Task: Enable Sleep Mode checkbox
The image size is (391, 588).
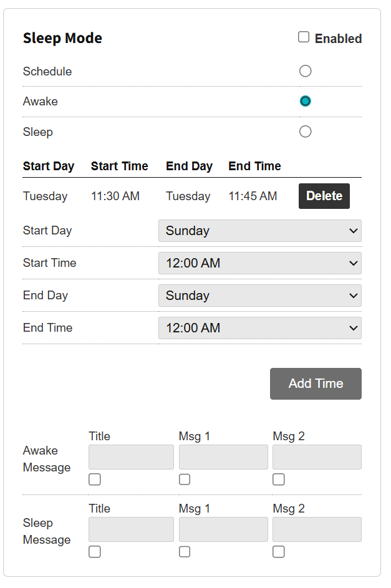Action: [304, 37]
